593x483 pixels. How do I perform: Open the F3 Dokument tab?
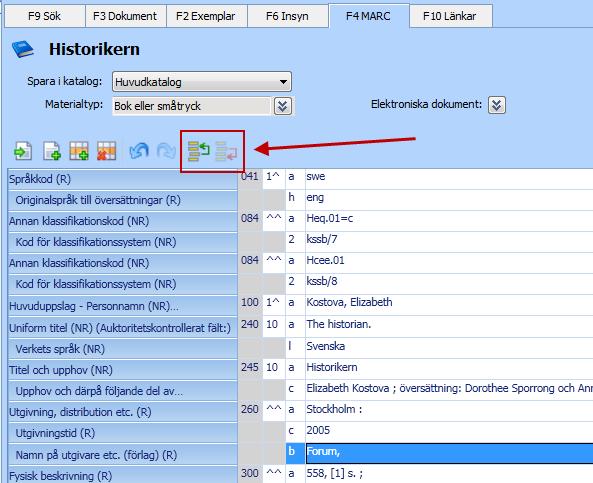click(125, 16)
